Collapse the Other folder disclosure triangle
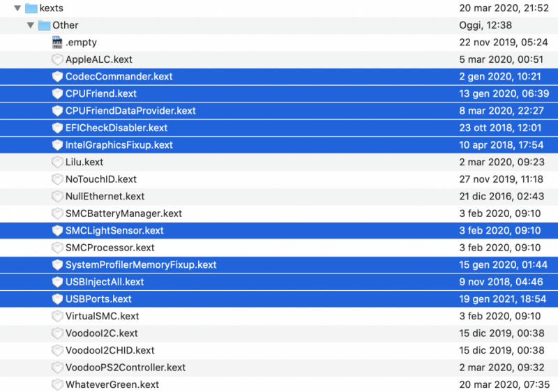 [31, 25]
